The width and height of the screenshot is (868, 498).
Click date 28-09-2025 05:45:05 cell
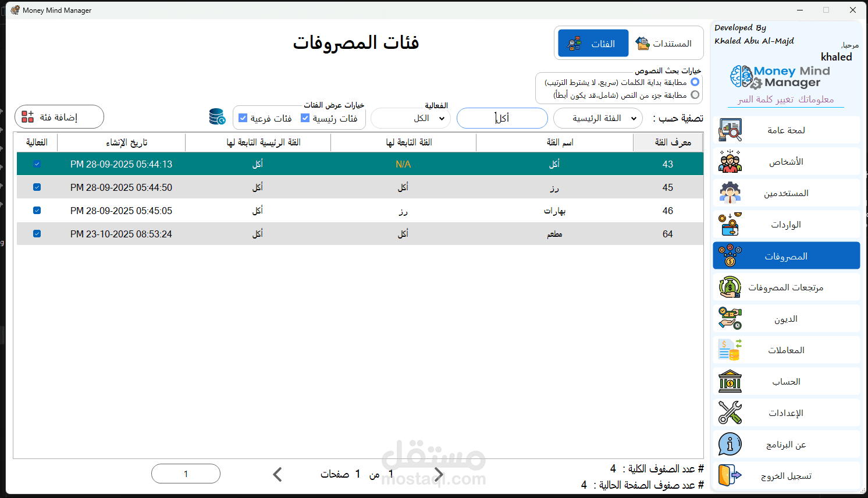click(x=121, y=211)
